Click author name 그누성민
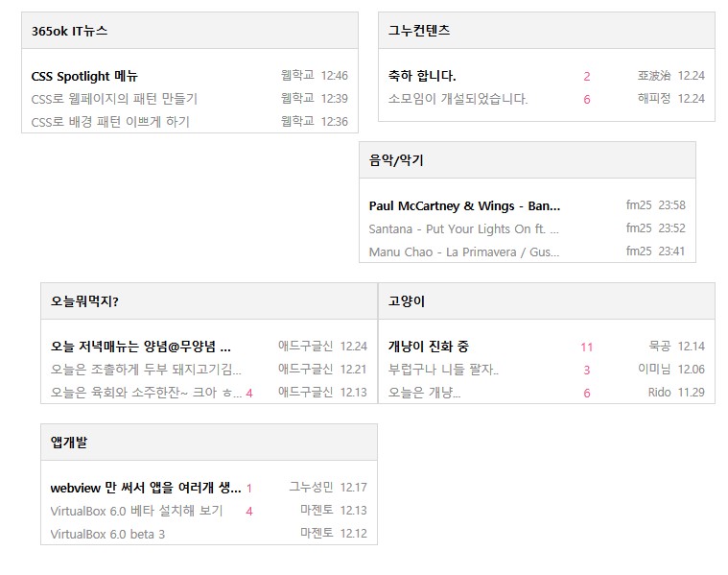 point(311,488)
